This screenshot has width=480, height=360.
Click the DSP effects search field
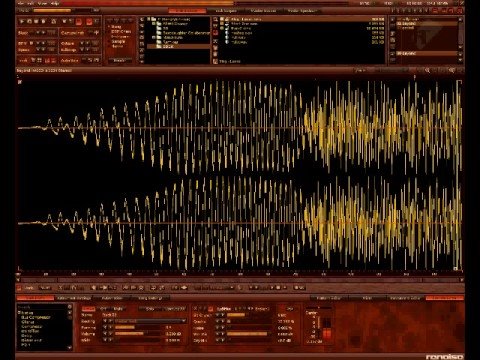[x=42, y=307]
